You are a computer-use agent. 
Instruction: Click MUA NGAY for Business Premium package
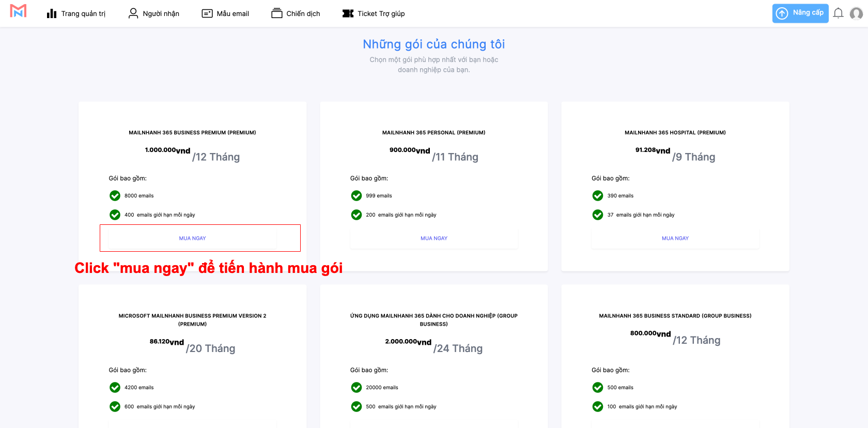(192, 238)
